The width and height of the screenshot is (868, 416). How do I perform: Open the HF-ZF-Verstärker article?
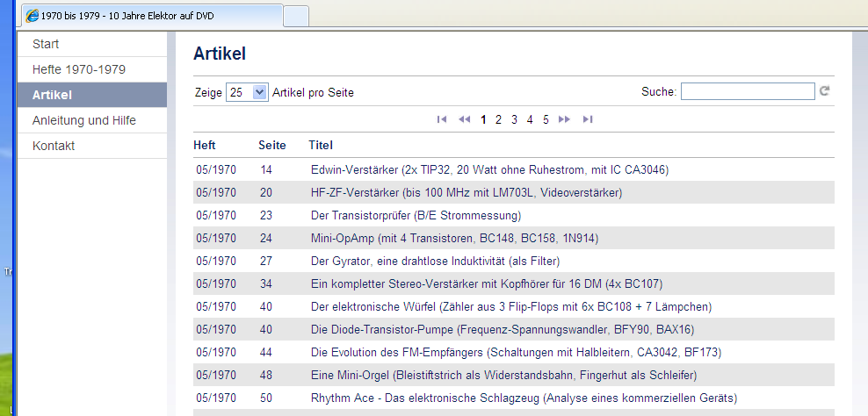point(467,192)
